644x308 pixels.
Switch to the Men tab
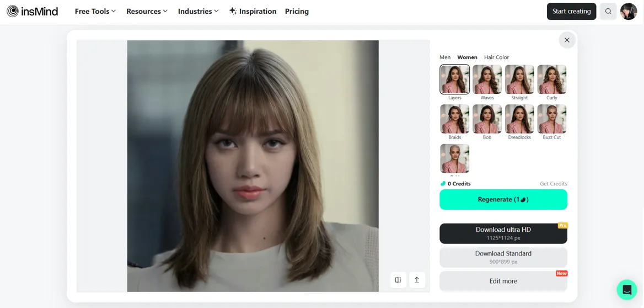tap(445, 57)
